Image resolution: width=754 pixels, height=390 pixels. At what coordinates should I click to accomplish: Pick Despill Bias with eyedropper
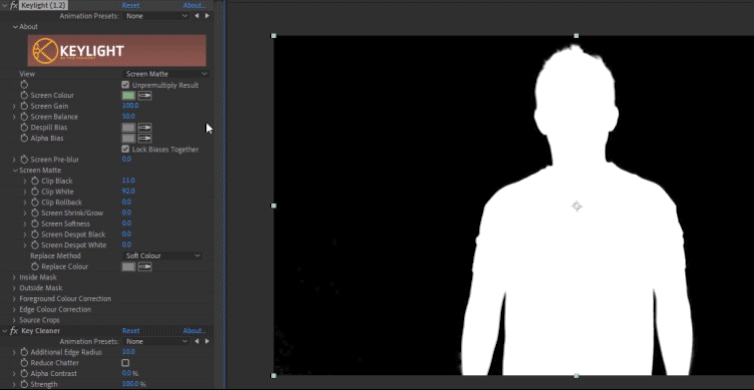coord(145,127)
